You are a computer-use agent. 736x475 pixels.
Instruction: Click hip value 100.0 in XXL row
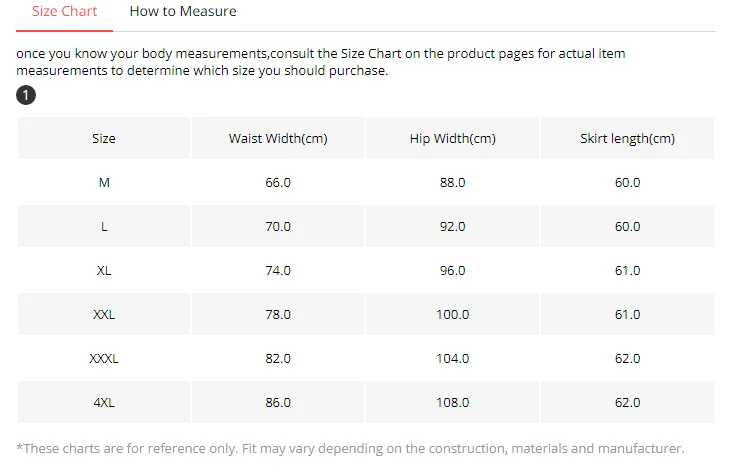point(452,314)
